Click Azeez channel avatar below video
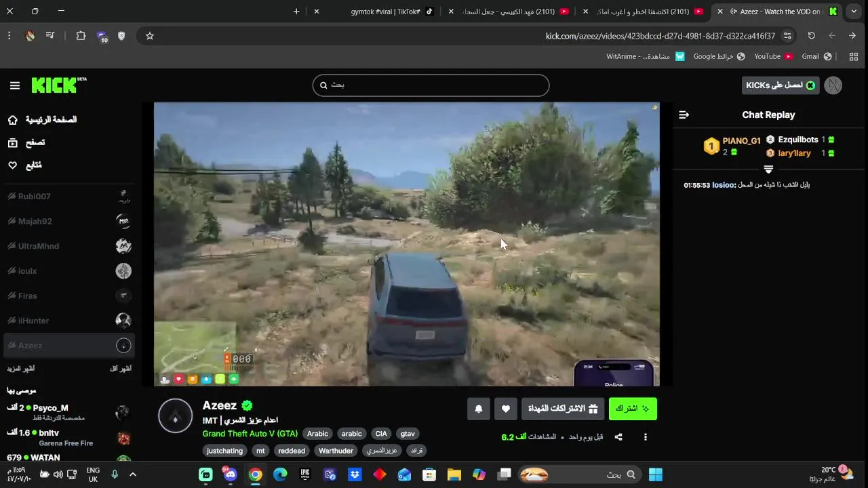 175,415
